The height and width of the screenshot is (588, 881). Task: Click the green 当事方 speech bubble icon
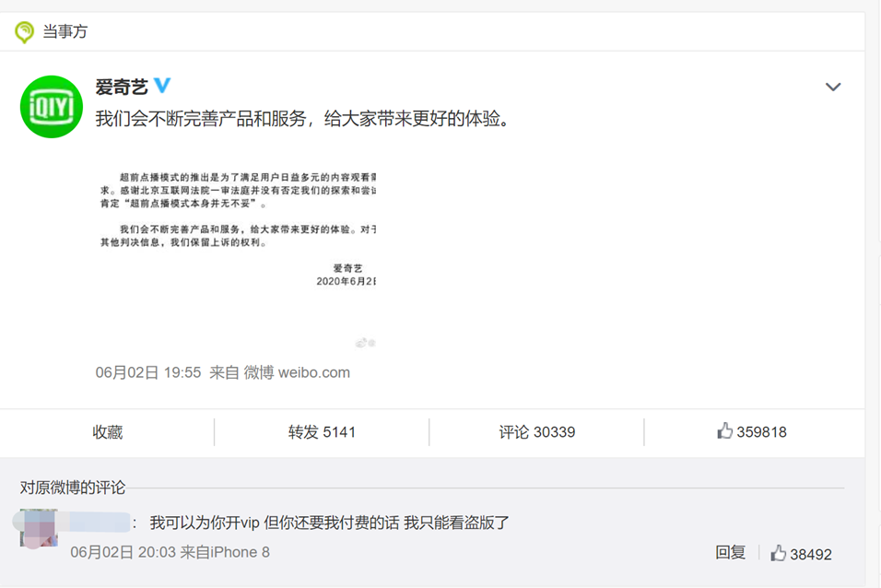coord(24,32)
